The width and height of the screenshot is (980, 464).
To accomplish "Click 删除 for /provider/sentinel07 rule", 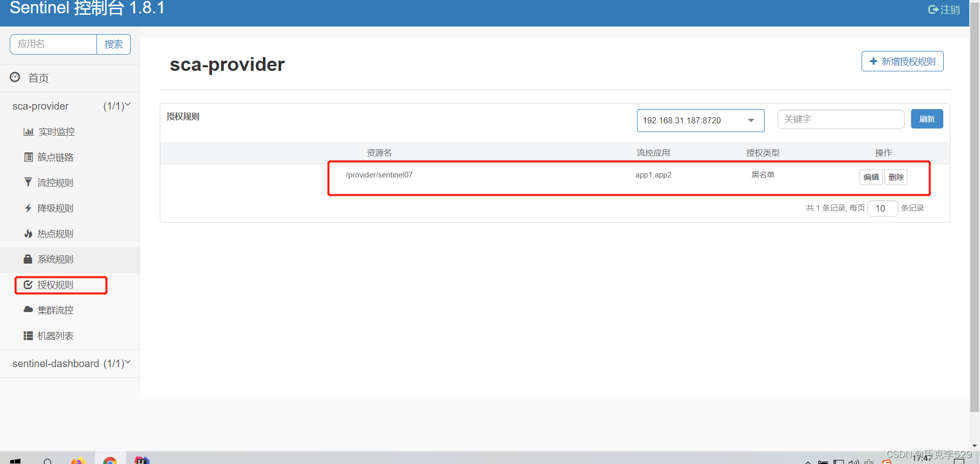I will (896, 177).
